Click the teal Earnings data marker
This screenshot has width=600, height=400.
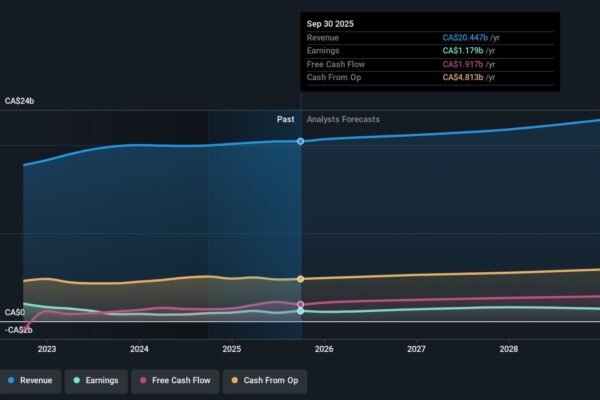(301, 311)
